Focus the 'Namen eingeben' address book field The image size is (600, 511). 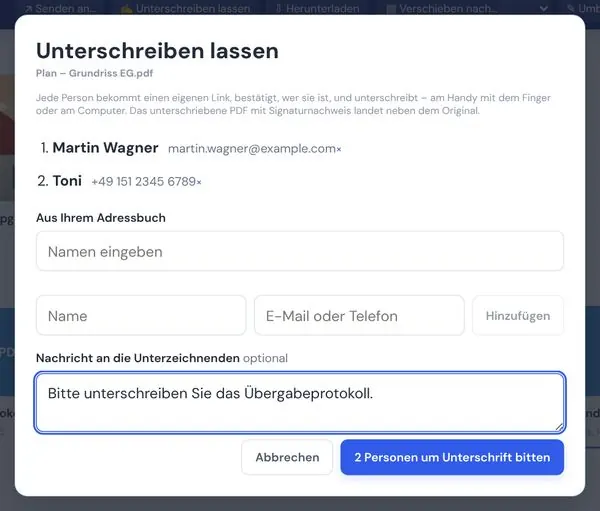[x=300, y=251]
